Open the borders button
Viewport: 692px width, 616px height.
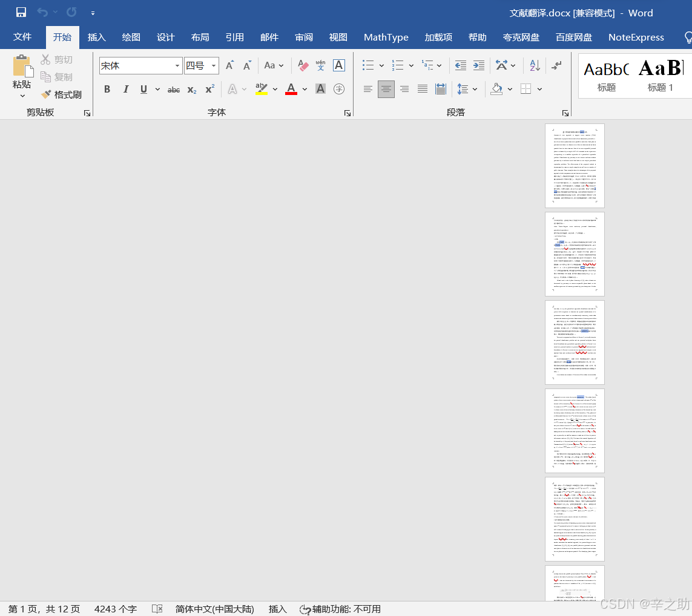[x=526, y=90]
